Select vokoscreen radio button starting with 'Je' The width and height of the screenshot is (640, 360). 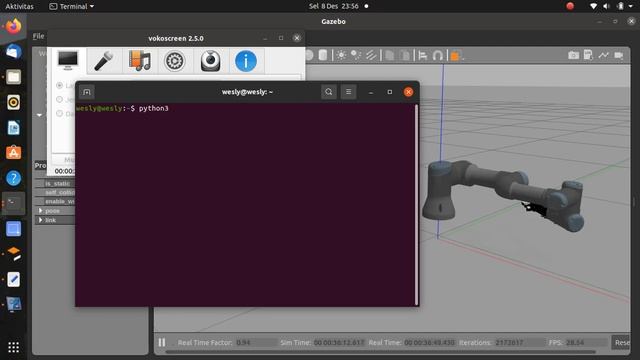tap(60, 99)
